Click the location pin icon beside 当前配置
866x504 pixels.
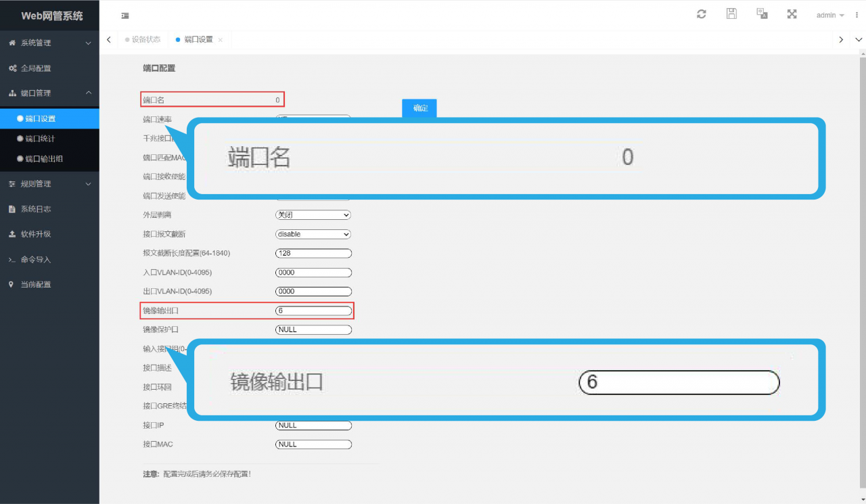(x=12, y=284)
